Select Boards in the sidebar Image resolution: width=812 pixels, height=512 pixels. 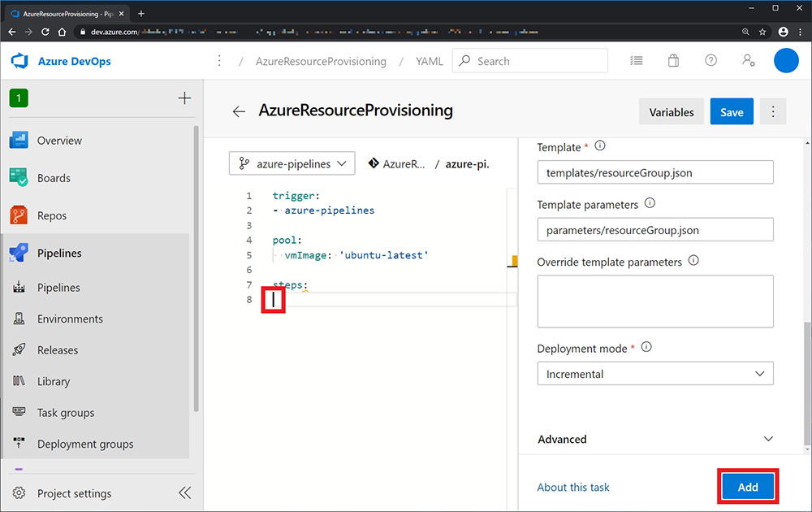[x=54, y=178]
